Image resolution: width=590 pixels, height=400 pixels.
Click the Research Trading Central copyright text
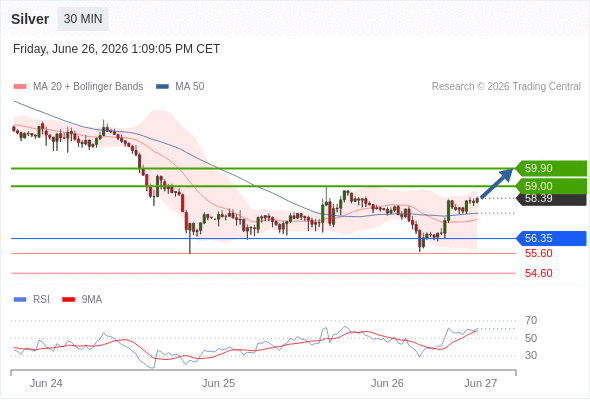coord(506,87)
